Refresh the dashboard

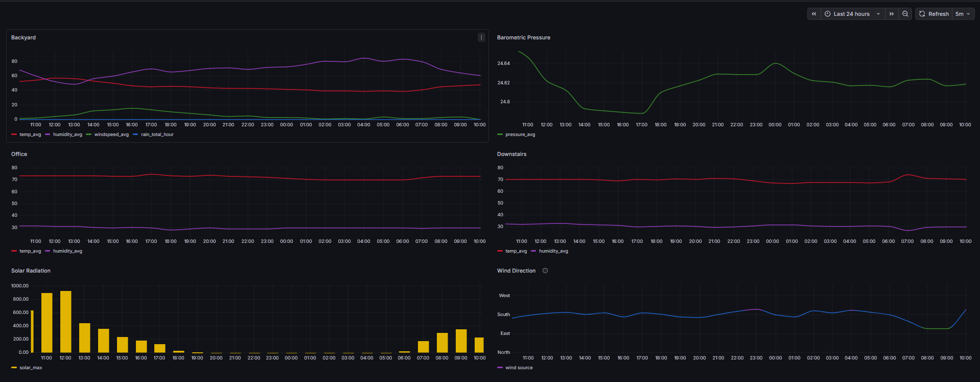934,14
